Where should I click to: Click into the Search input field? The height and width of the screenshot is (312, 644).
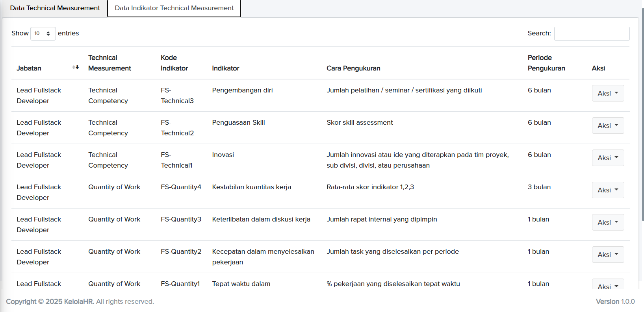591,33
